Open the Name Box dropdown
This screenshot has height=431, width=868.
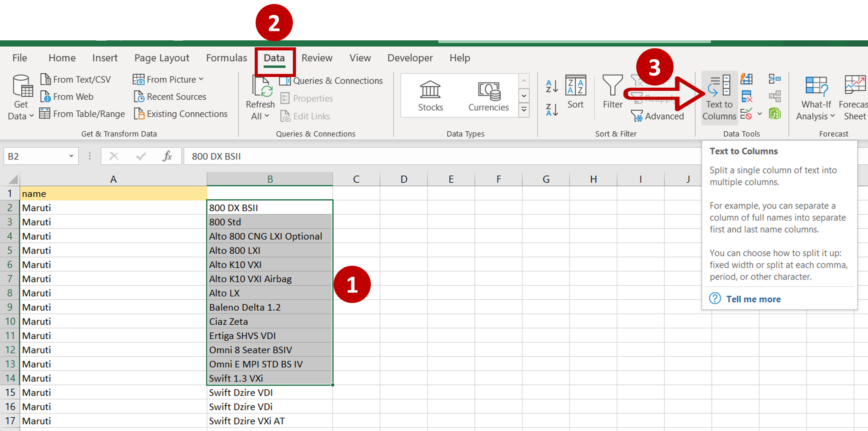(71, 156)
